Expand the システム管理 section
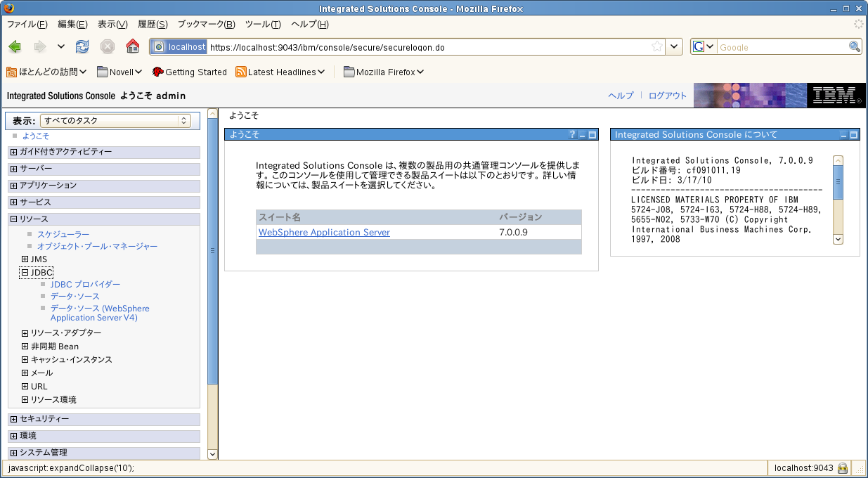 (14, 453)
